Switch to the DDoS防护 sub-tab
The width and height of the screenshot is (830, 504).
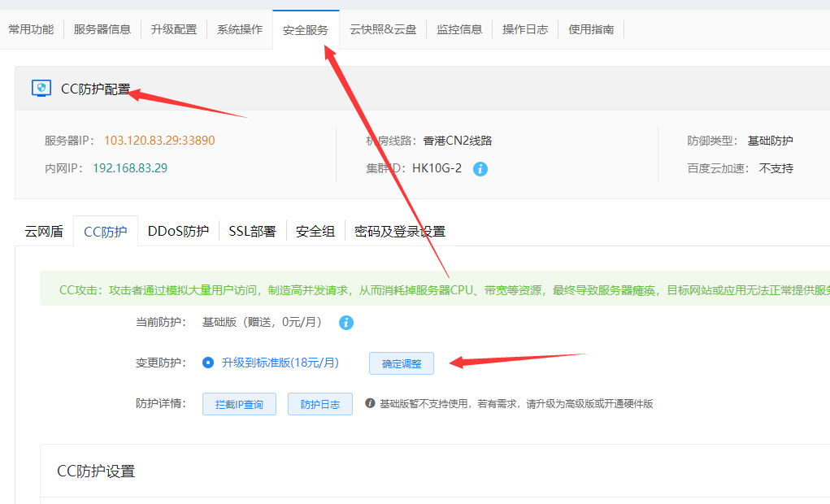[178, 232]
